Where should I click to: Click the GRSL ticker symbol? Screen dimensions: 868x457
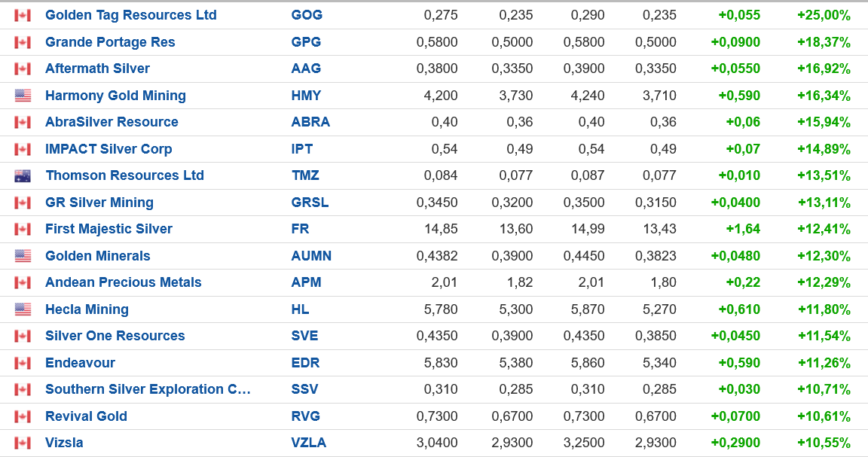coord(310,203)
